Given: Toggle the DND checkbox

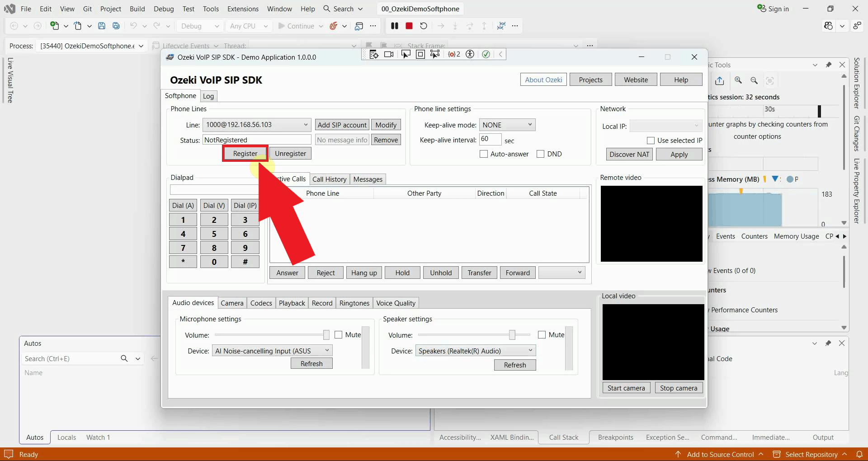Looking at the screenshot, I should (x=540, y=154).
